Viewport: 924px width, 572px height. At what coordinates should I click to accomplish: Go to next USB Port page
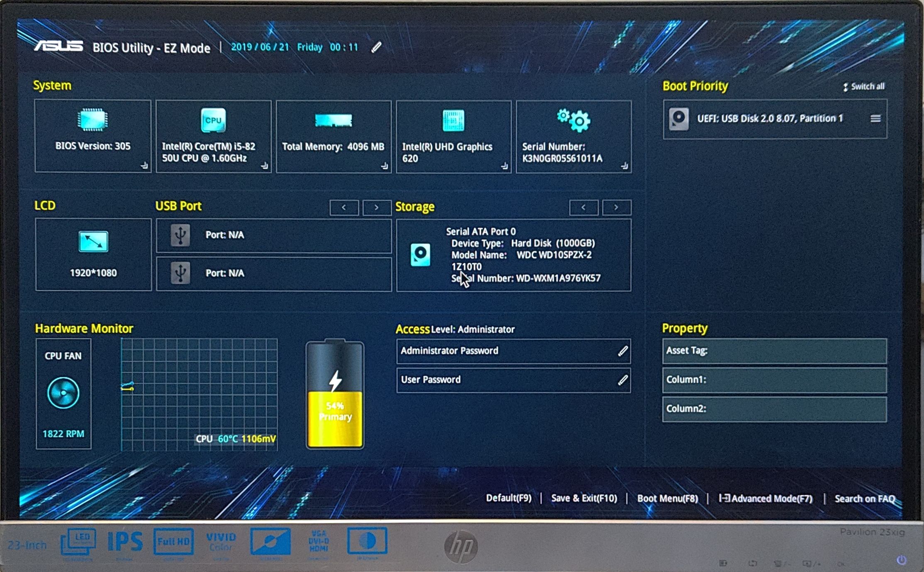[377, 208]
